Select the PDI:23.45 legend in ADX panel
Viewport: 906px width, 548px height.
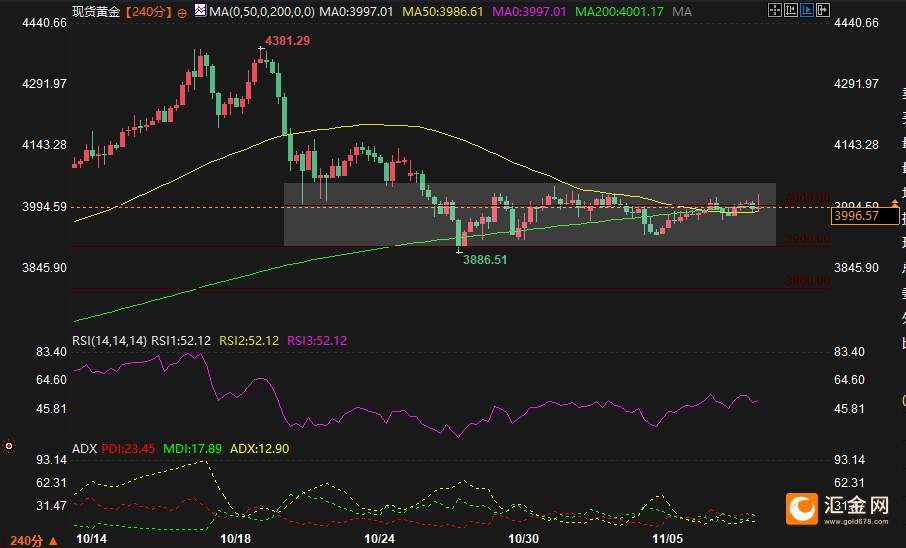(x=128, y=449)
